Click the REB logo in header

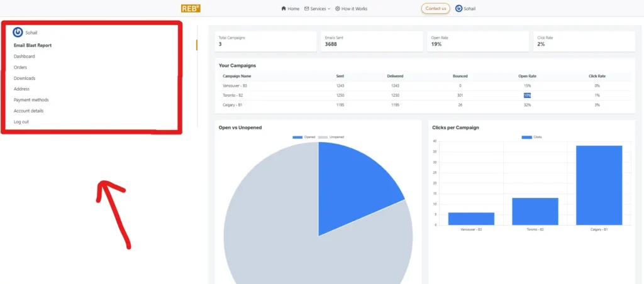191,8
